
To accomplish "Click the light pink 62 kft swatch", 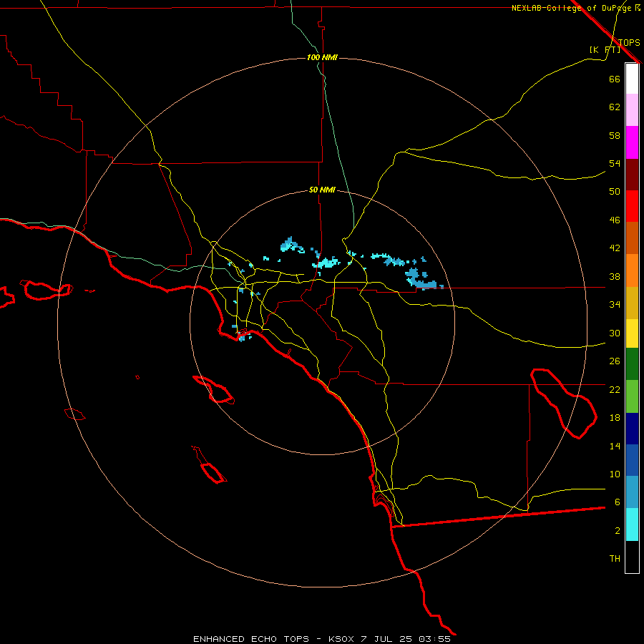I will tap(632, 109).
